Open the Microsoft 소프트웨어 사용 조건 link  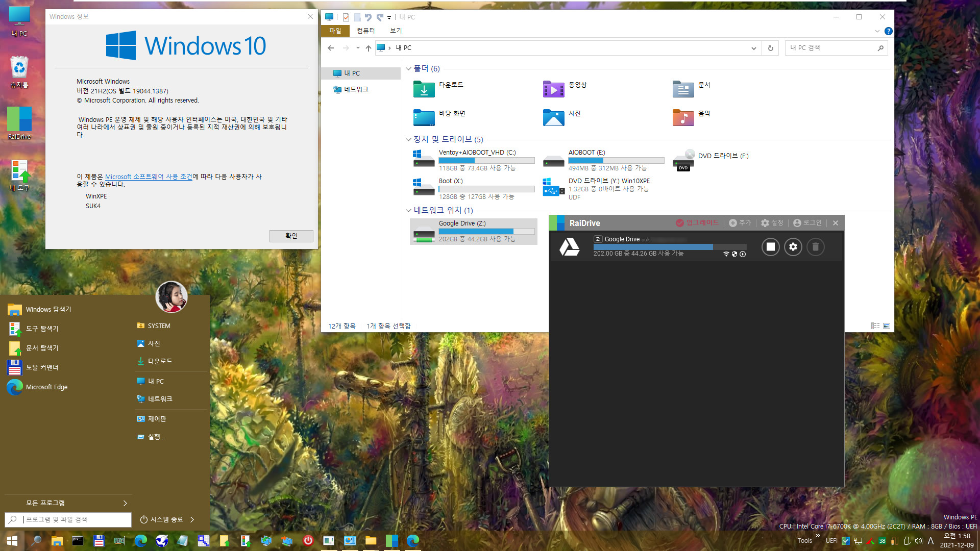(149, 177)
